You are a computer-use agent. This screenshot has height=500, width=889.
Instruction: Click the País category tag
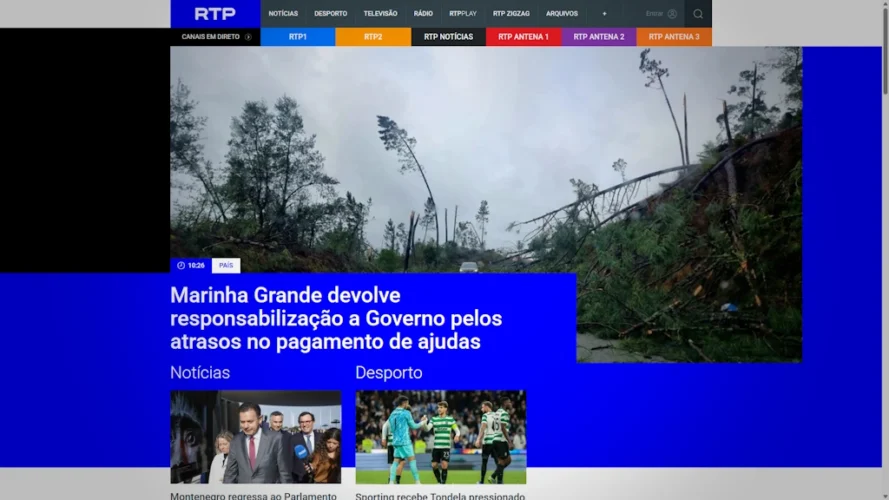226,266
